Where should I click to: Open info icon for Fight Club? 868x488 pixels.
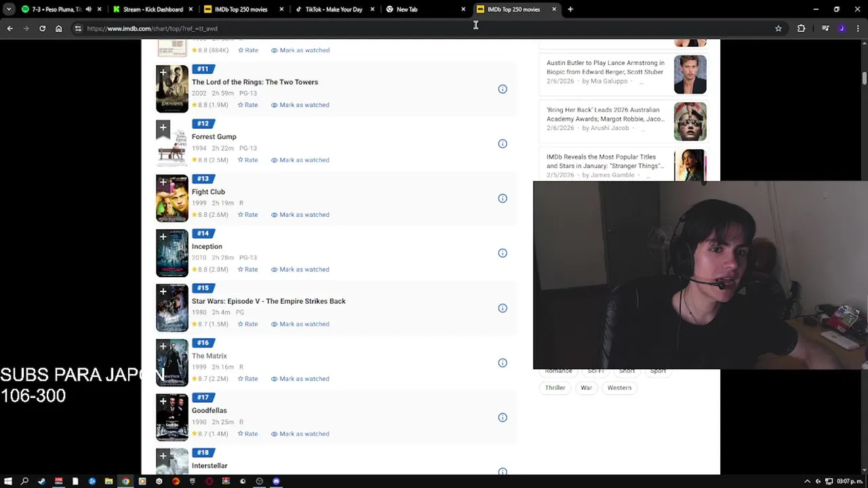tap(502, 199)
